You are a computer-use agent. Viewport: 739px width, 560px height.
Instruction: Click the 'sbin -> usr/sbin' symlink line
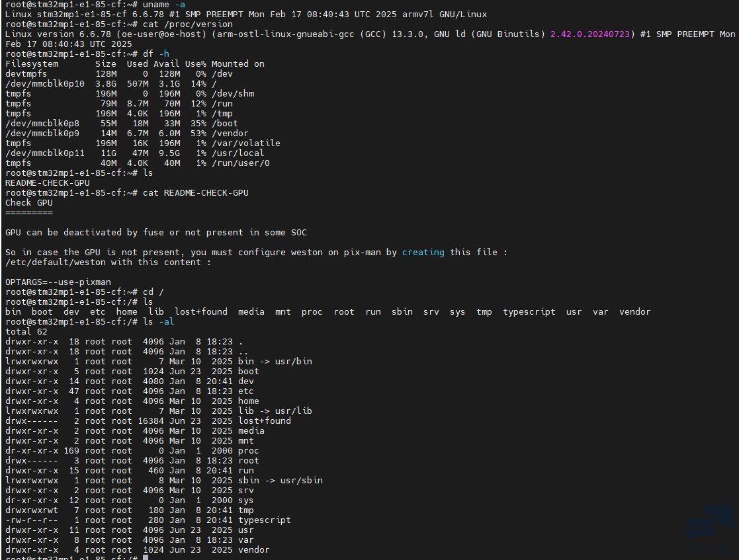281,480
